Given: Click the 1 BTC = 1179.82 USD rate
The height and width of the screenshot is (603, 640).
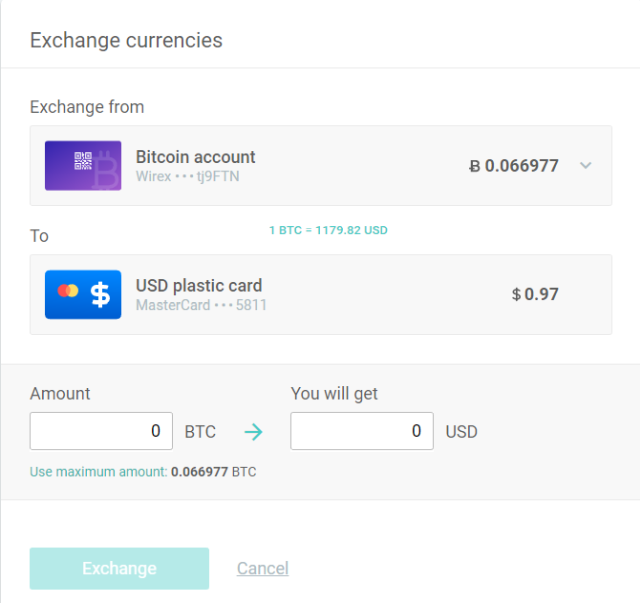Looking at the screenshot, I should [x=328, y=230].
